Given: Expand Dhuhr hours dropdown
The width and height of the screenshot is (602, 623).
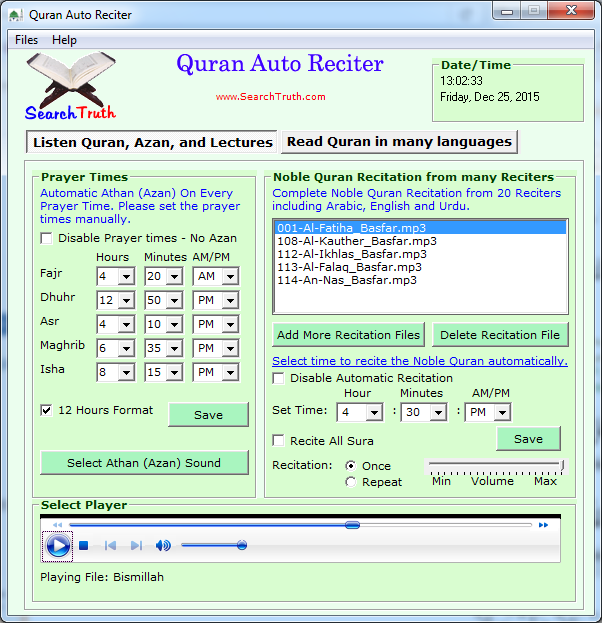Looking at the screenshot, I should (126, 300).
